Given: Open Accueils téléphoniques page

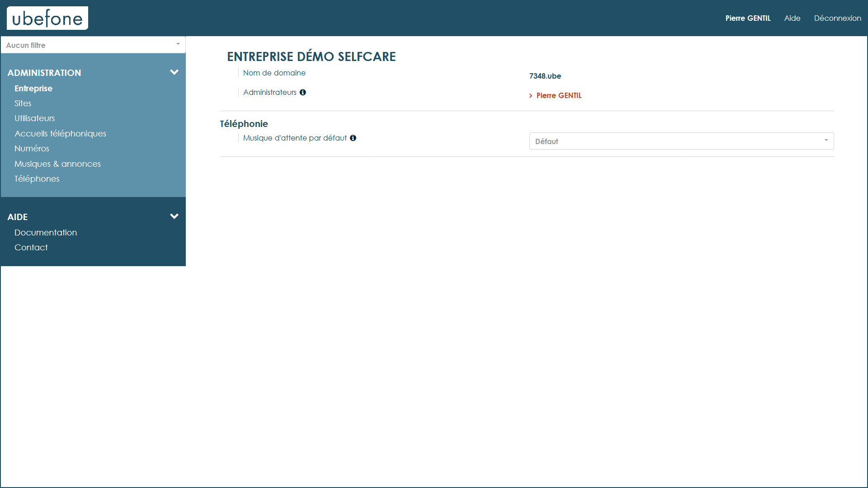Looking at the screenshot, I should (60, 134).
